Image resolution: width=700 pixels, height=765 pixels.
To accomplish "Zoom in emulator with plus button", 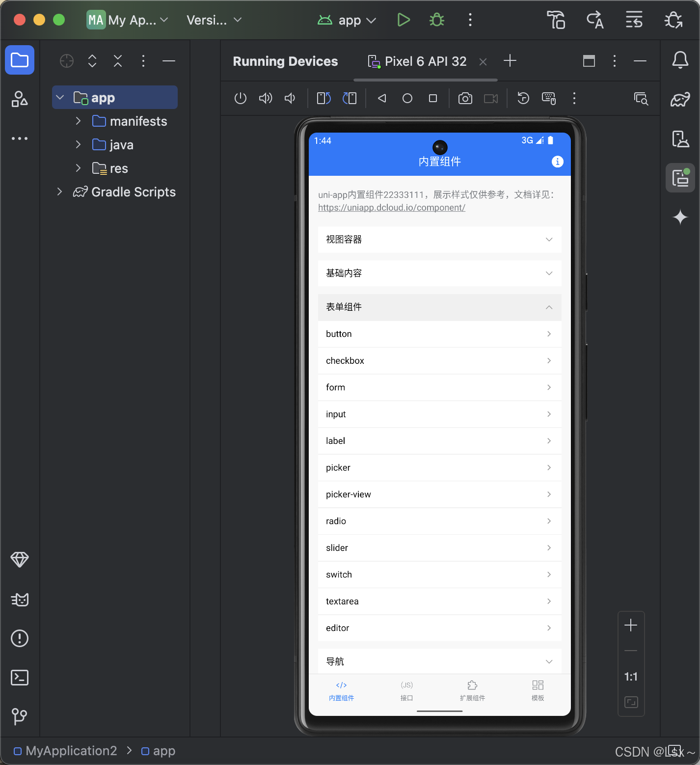I will (x=631, y=625).
